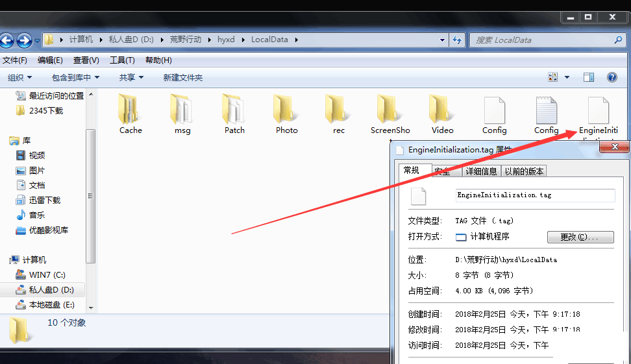Open the 工具(T) menu
Image resolution: width=631 pixels, height=364 pixels.
tap(122, 60)
